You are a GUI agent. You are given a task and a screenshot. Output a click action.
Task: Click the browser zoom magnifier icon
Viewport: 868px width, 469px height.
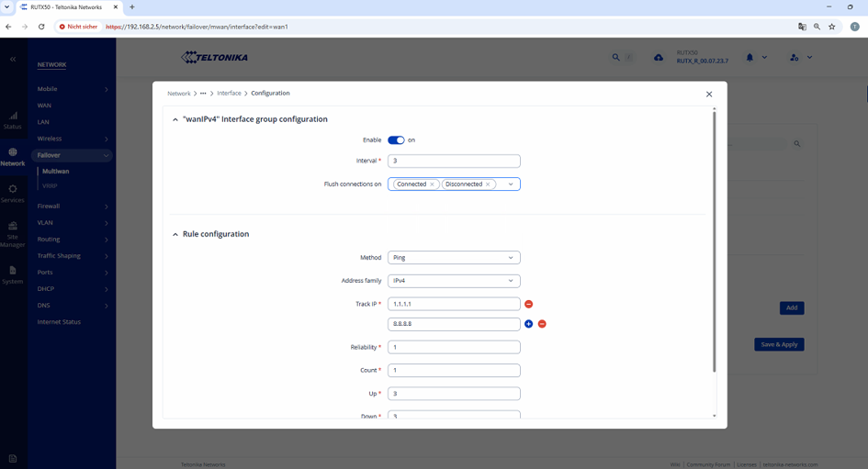[x=817, y=27]
